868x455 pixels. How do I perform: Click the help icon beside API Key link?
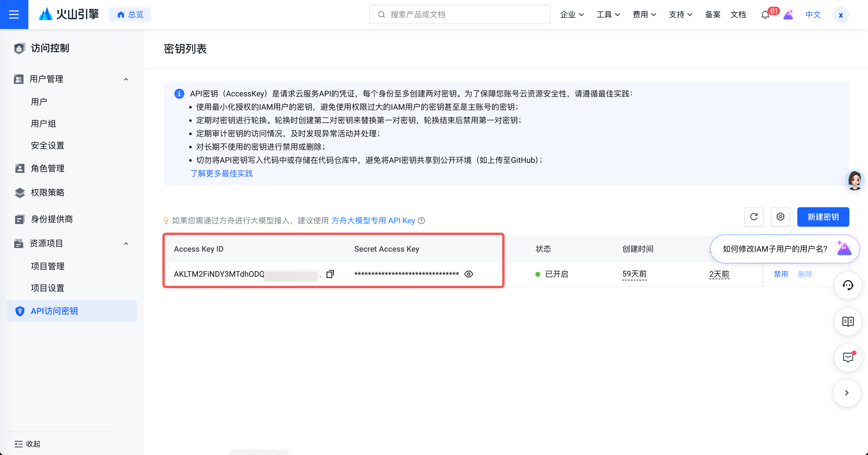click(x=421, y=221)
